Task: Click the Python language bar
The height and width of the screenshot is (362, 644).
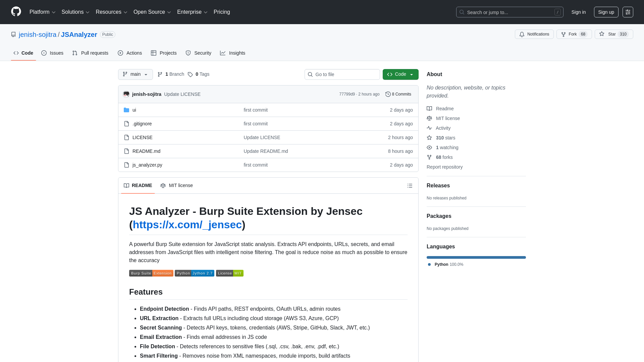Action: (x=476, y=257)
